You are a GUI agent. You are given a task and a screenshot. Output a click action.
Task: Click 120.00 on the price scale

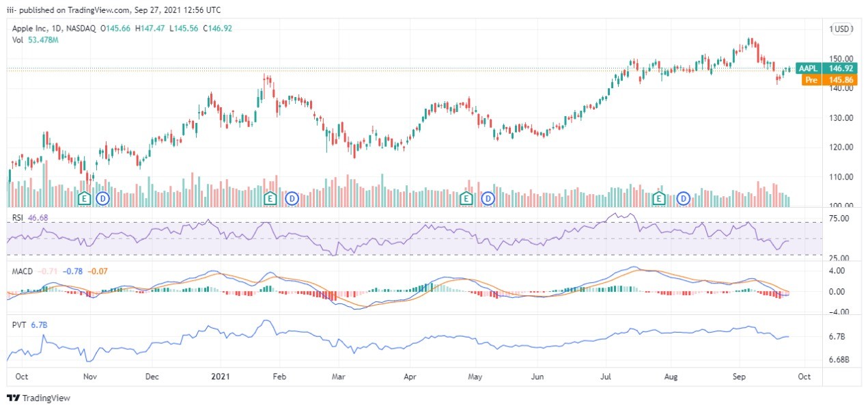[x=841, y=147]
